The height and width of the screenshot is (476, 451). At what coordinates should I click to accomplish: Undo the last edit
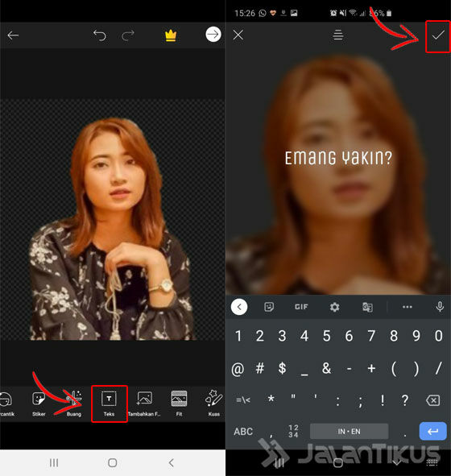(100, 35)
